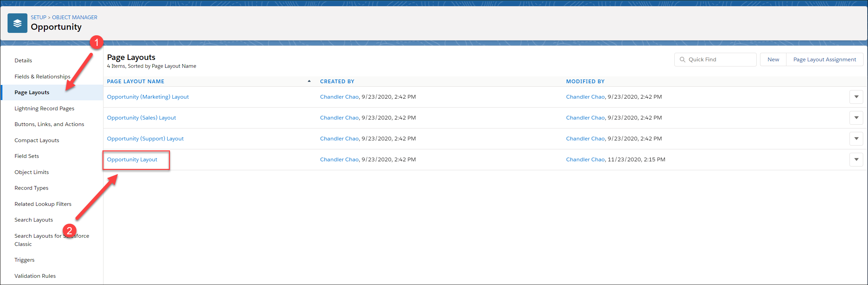Open the Opportunity Layout row dropdown
The width and height of the screenshot is (868, 285).
pos(856,160)
